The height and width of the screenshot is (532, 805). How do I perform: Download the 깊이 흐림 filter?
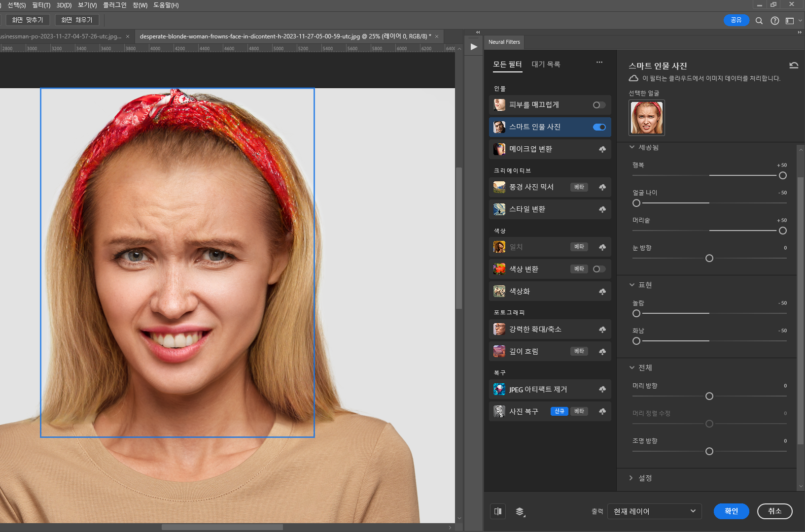pos(602,352)
